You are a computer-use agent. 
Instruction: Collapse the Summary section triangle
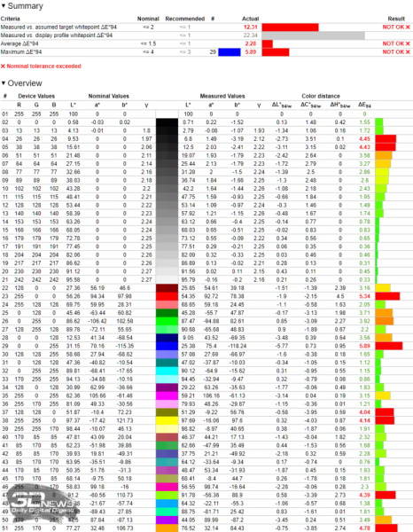pyautogui.click(x=4, y=6)
